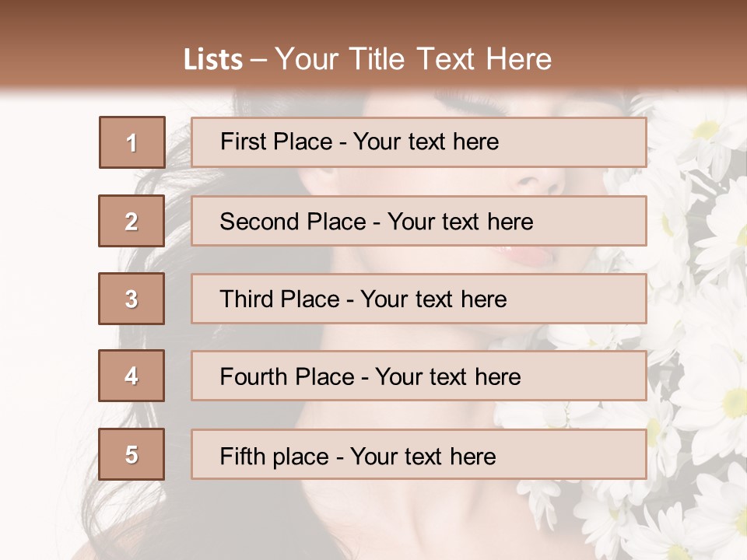Viewport: 747px width, 560px height.
Task: Click the words 'Your text here' in First Place bar
Action: pyautogui.click(x=426, y=142)
